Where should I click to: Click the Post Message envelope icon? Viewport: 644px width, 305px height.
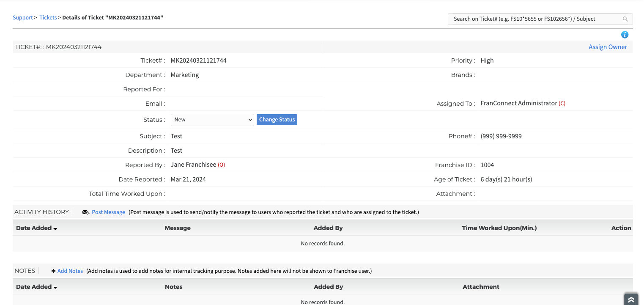(x=86, y=212)
